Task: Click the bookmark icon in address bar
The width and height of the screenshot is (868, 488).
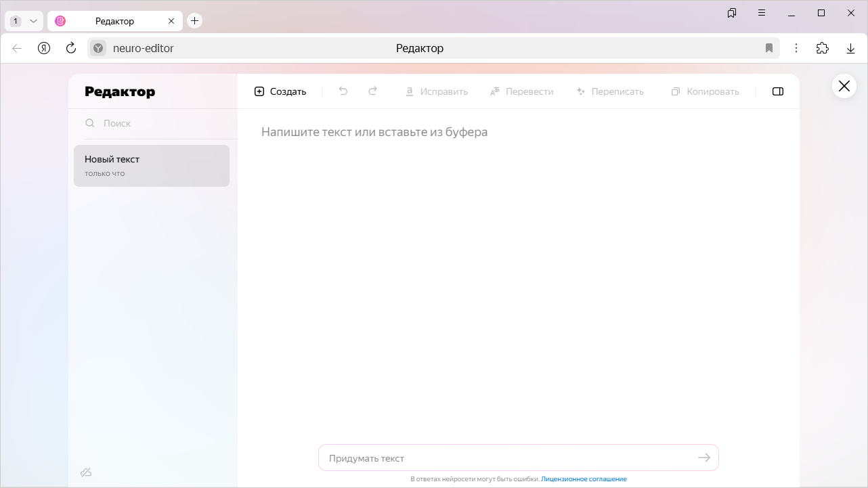Action: pyautogui.click(x=769, y=48)
